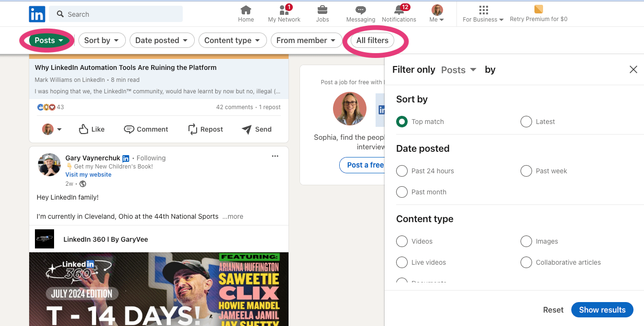Screen dimensions: 644x326
Task: Click All filters button
Action: (372, 41)
